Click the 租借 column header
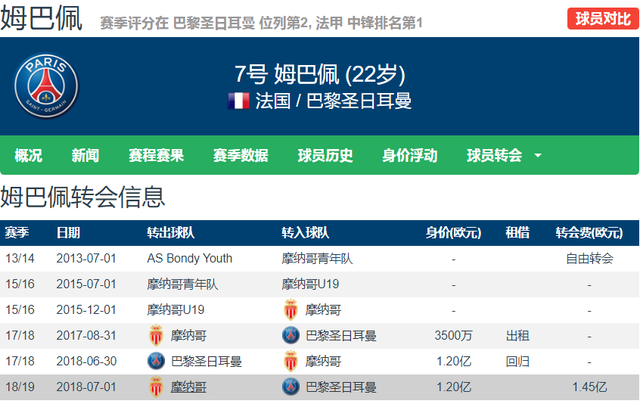This screenshot has width=640, height=407. [x=518, y=233]
